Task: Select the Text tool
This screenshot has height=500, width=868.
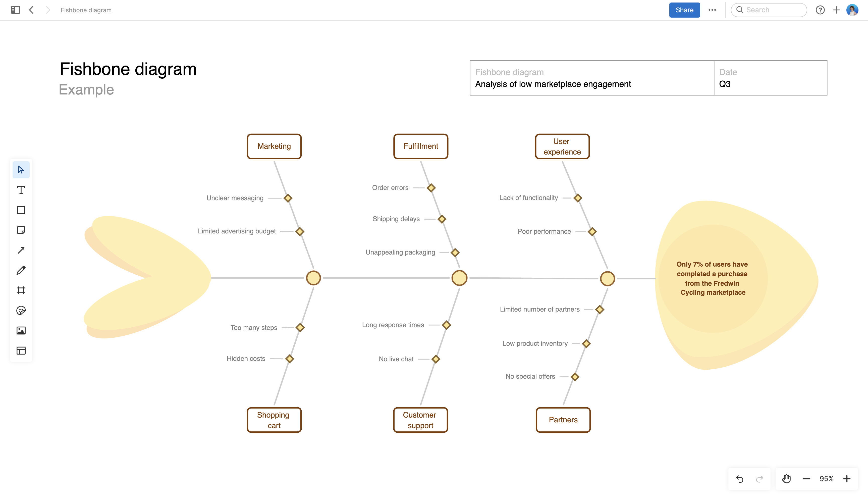Action: click(x=21, y=189)
